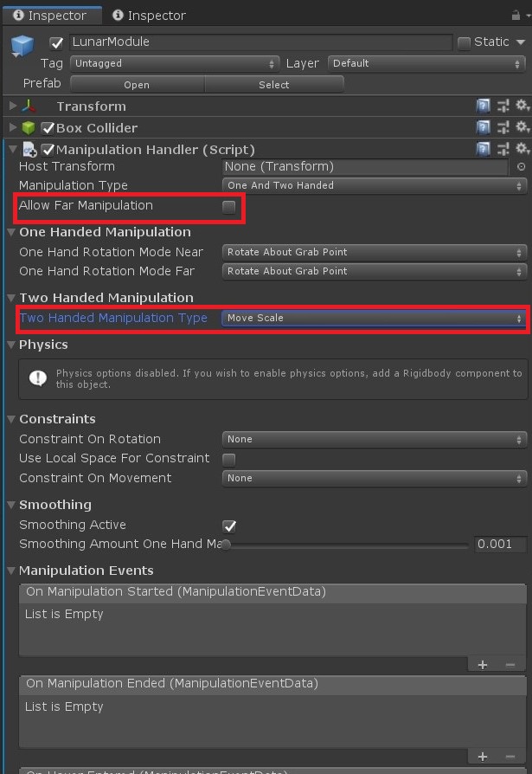Open One Hand Rotation Mode Near dropdown
532x774 pixels.
tap(375, 252)
